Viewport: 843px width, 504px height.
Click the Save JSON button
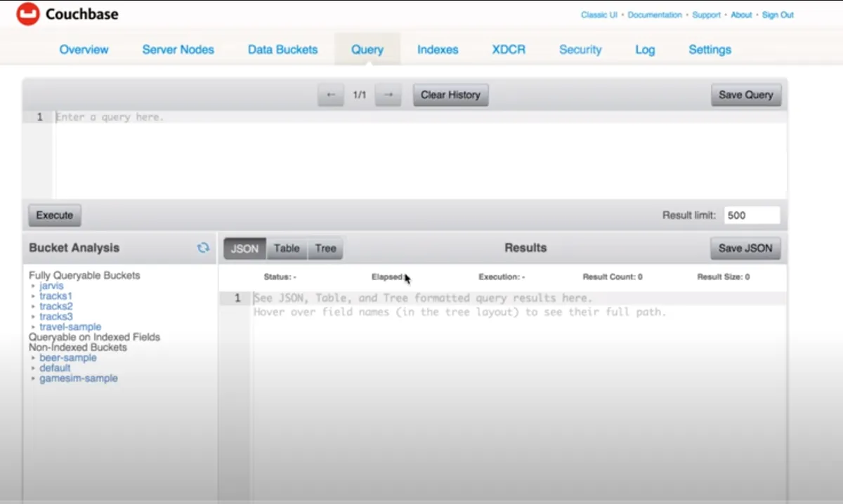click(745, 248)
